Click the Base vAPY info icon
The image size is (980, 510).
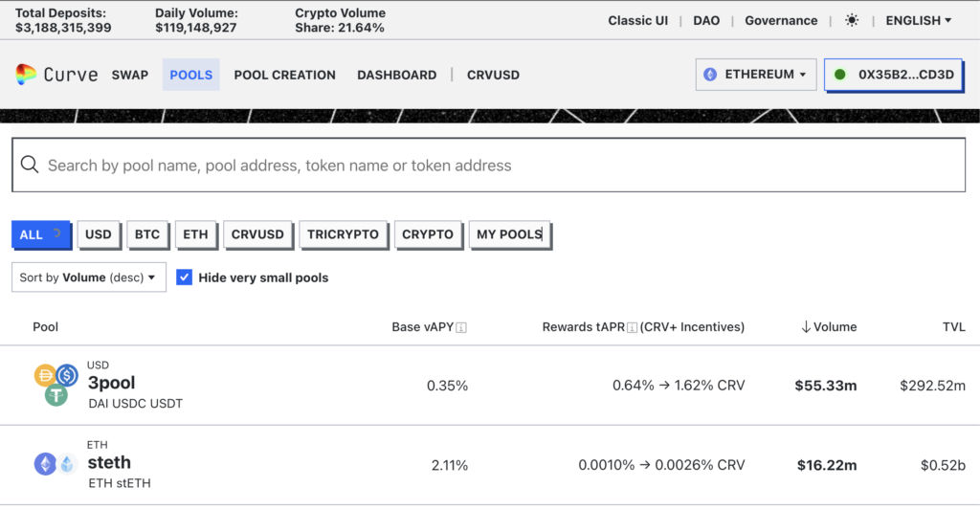point(461,327)
